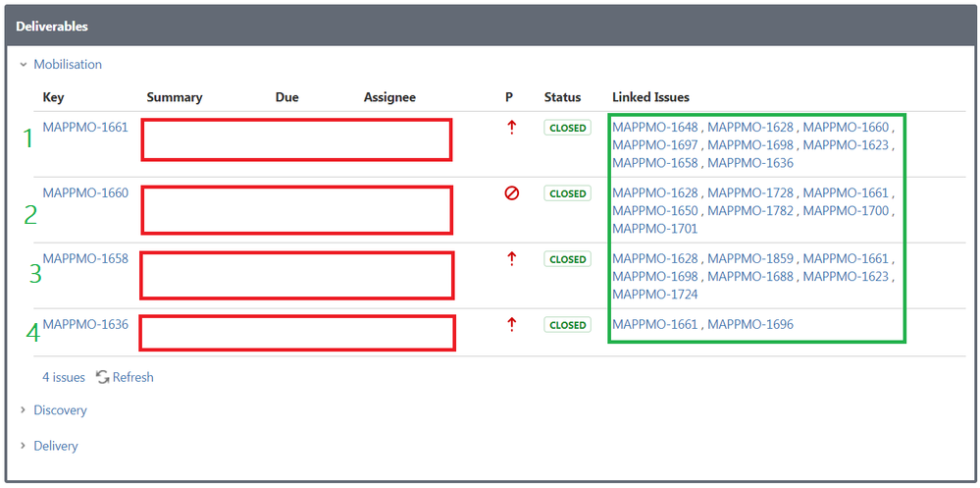The width and height of the screenshot is (980, 488).
Task: Open linked issue MAPPMO-1696
Action: (x=750, y=324)
